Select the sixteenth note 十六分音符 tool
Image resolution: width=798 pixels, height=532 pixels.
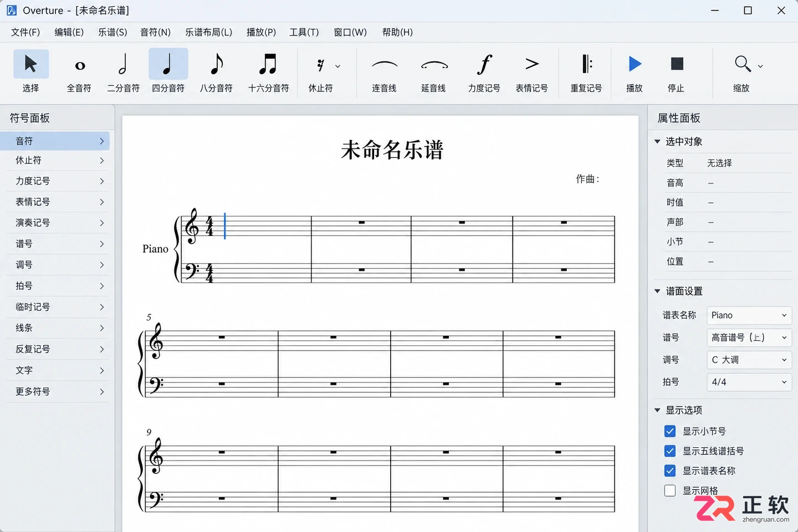[268, 72]
